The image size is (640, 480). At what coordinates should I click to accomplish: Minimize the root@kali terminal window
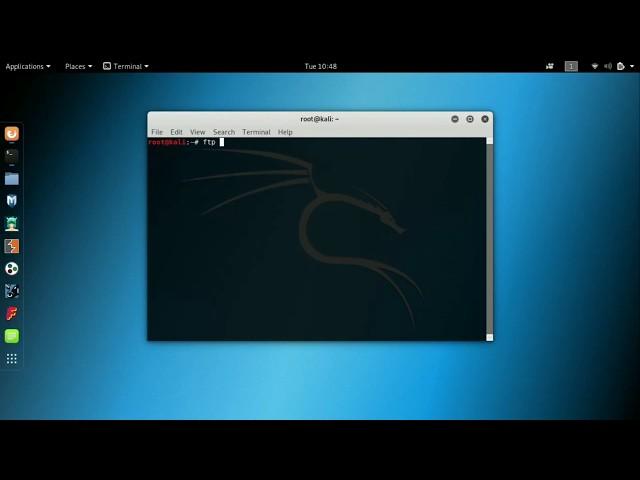455,119
